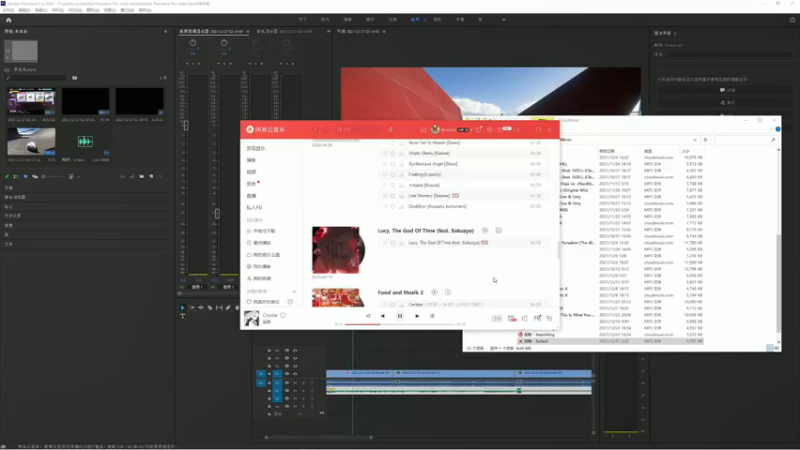Toggle lock on video track V1

(x=269, y=373)
